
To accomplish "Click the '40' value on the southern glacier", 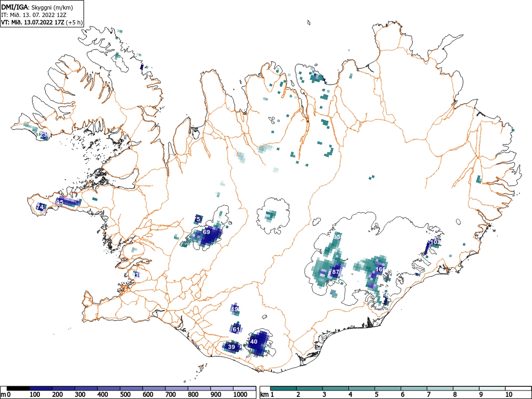I will tap(254, 342).
